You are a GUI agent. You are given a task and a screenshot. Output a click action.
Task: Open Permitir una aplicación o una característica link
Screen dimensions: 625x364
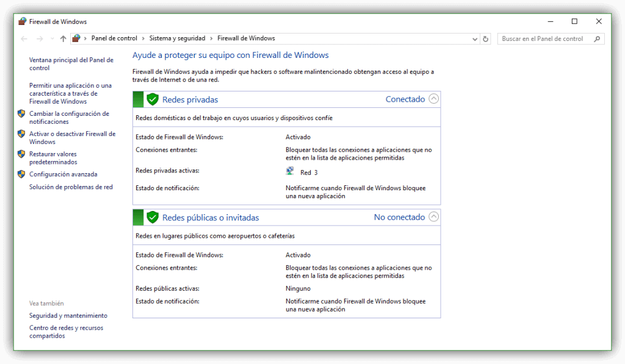click(x=70, y=93)
